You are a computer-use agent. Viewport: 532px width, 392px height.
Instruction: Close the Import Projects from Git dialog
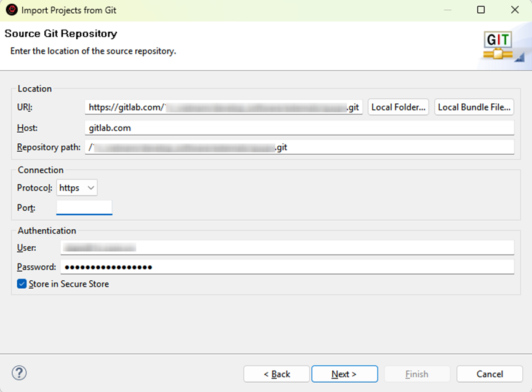click(x=515, y=10)
